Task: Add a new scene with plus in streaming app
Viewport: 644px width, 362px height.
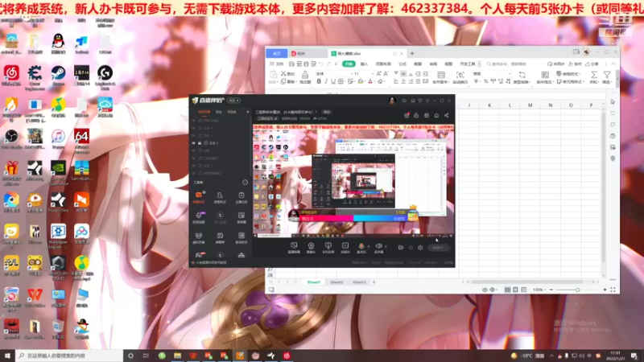Action: pyautogui.click(x=247, y=112)
